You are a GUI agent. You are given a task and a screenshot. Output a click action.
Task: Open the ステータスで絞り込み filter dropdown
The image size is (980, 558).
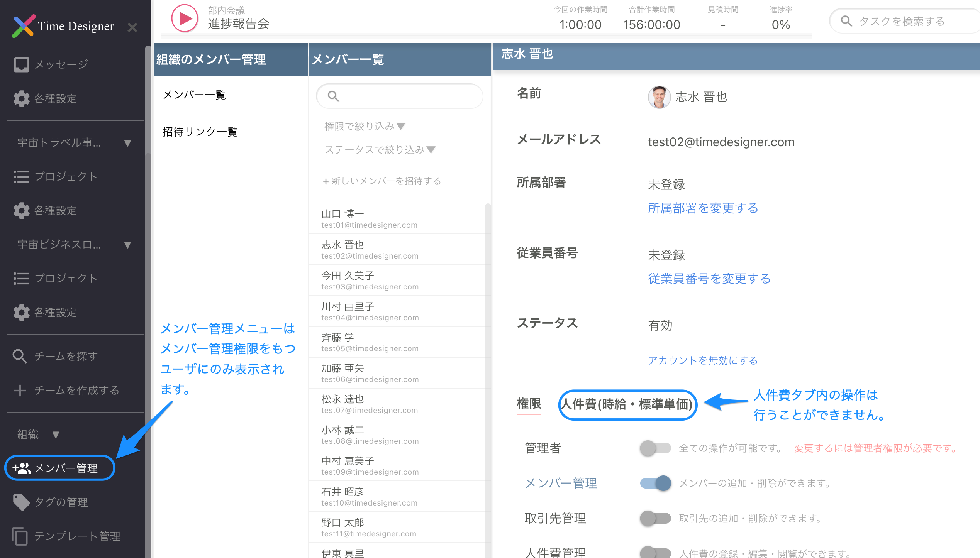coord(380,150)
